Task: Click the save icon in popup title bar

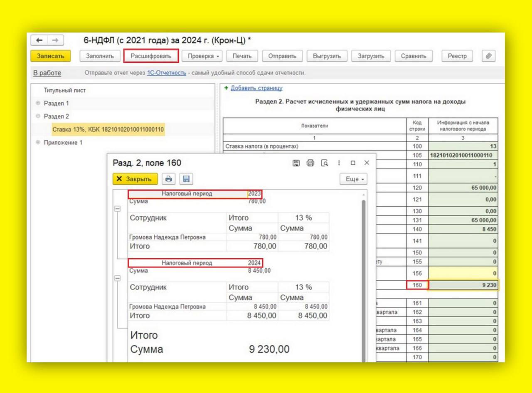Action: pos(296,163)
